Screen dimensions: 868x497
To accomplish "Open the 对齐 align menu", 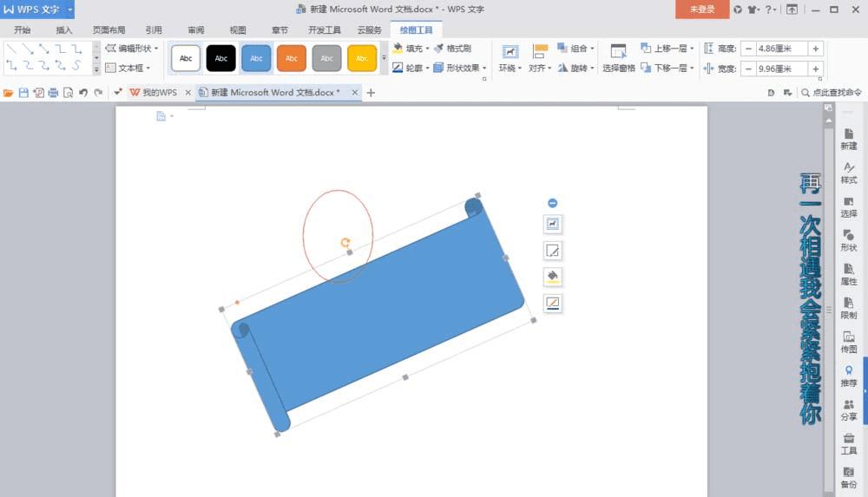I will (x=540, y=58).
